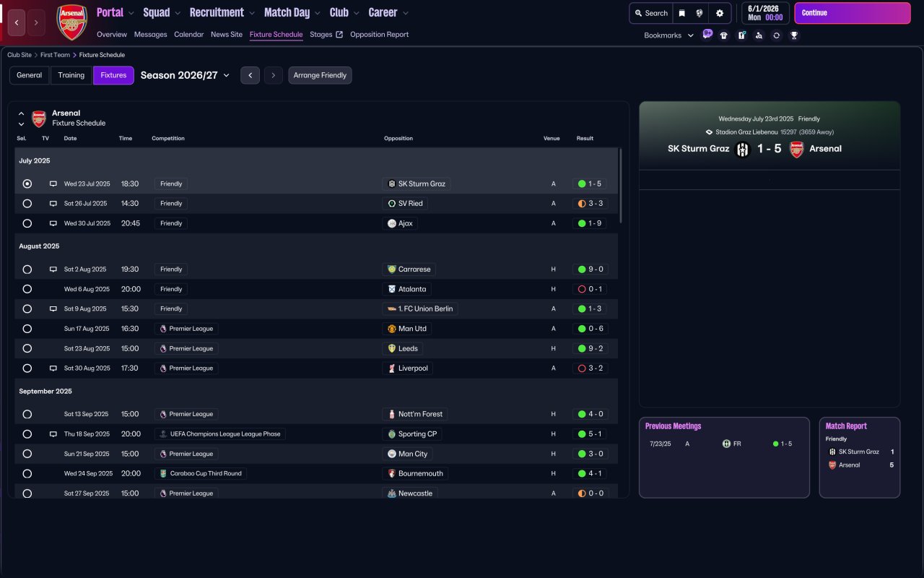The image size is (924, 578).
Task: Click the up chevron beside Arsenal panel title
Action: pos(22,113)
